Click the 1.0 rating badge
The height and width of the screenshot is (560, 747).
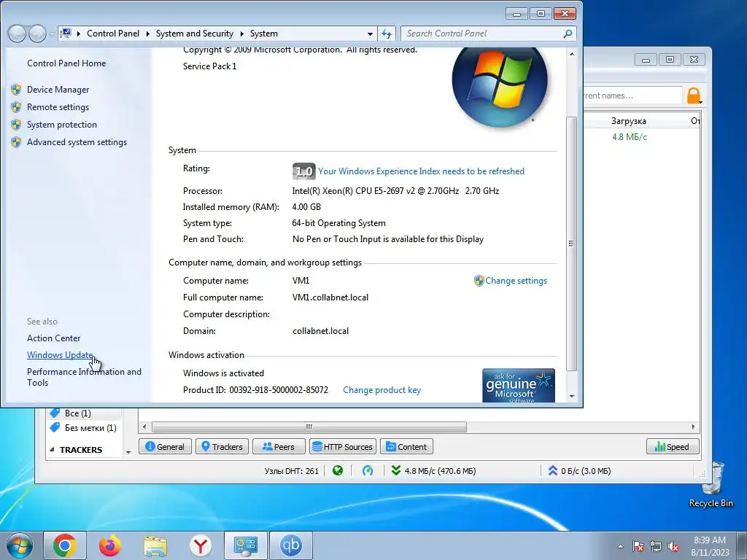coord(303,171)
